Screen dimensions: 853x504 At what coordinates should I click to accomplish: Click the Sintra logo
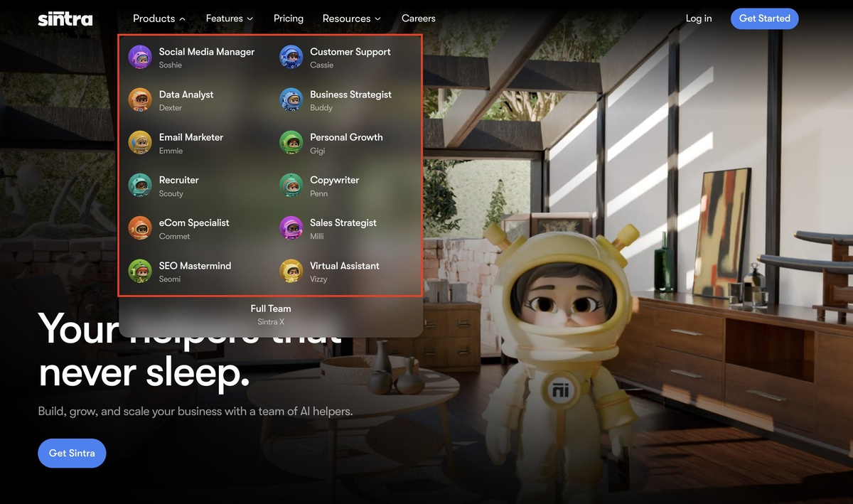point(65,18)
